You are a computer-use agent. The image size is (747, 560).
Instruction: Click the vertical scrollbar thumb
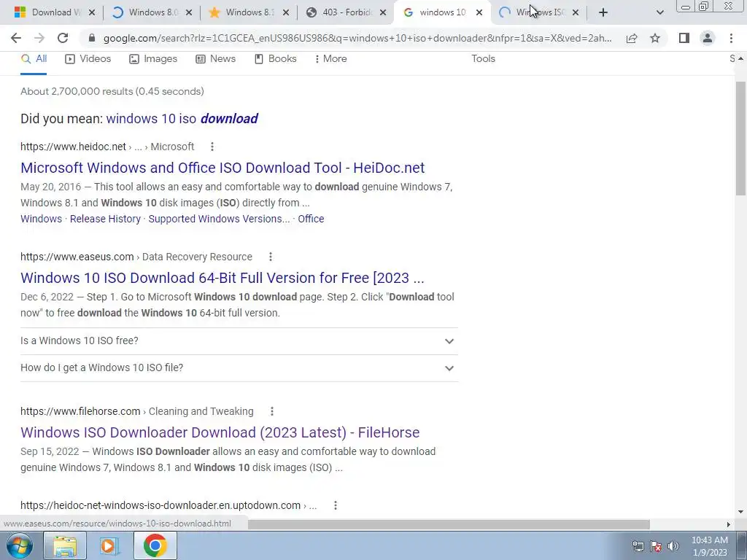point(740,138)
